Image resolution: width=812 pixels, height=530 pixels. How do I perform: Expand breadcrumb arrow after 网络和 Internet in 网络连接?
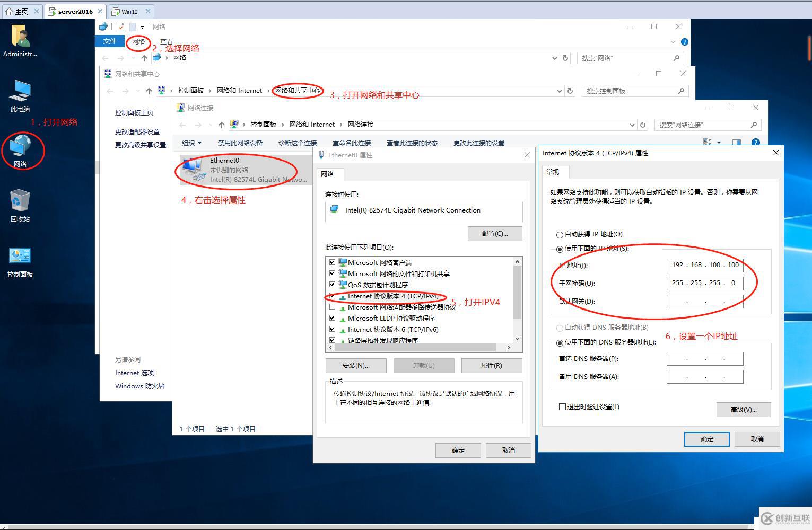[341, 125]
